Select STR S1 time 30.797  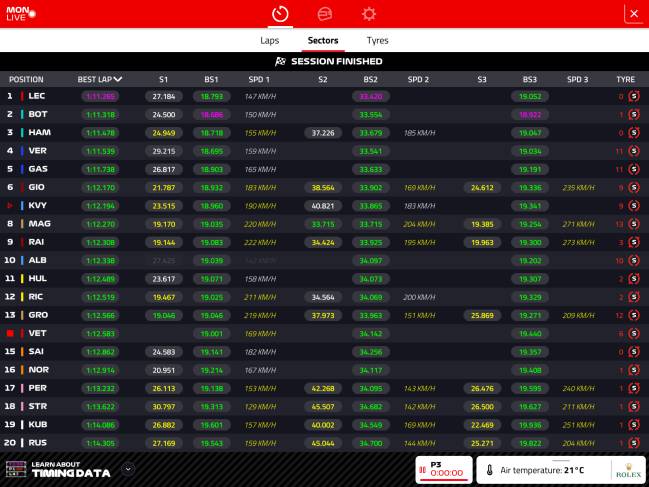coord(163,407)
